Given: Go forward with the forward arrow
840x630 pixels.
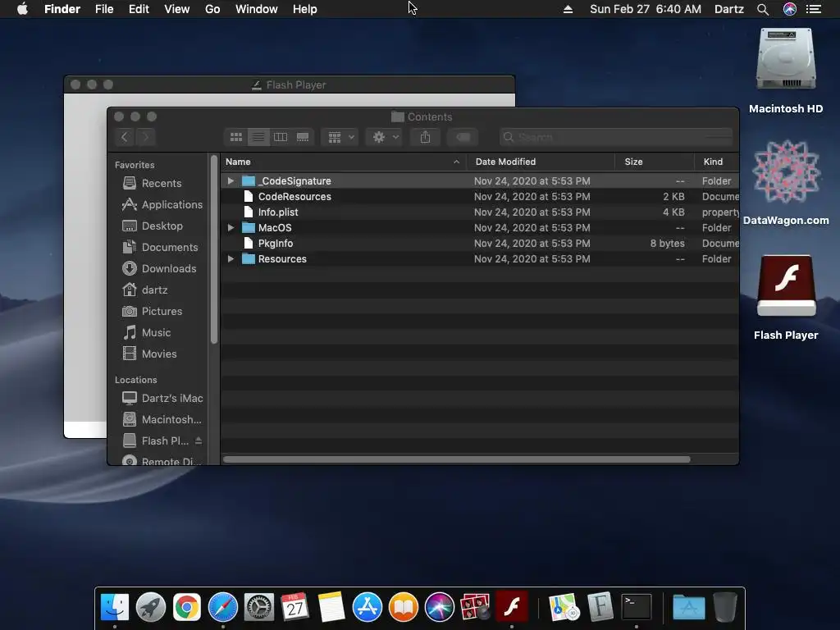Looking at the screenshot, I should 145,137.
